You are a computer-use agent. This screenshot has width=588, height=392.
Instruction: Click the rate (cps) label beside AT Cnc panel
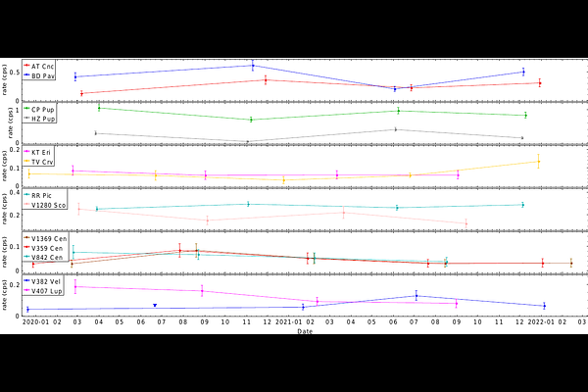[x=5, y=80]
